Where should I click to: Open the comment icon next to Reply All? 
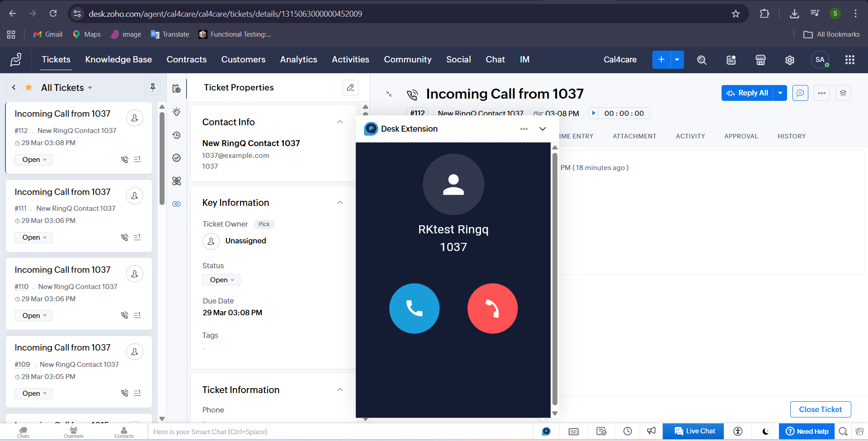click(800, 93)
